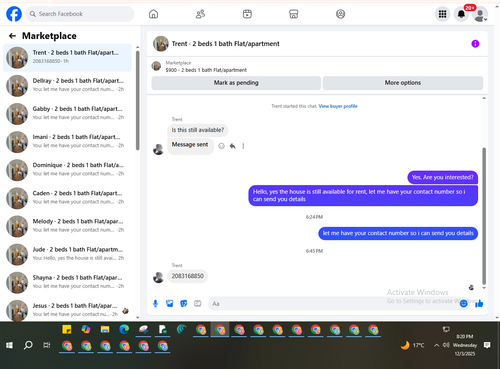
Task: Open Copilot from the taskbar
Action: click(86, 330)
